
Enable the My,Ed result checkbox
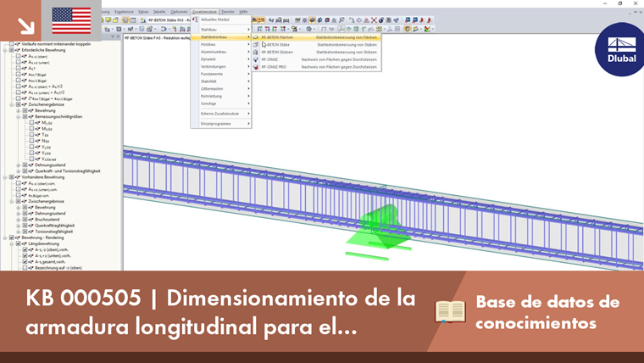pyautogui.click(x=31, y=122)
